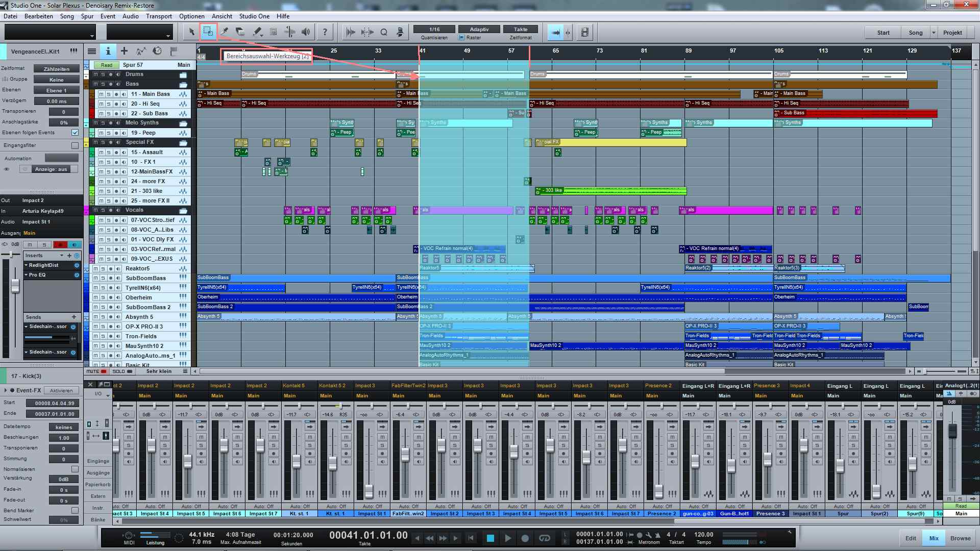Select the Mute tool

[x=274, y=32]
